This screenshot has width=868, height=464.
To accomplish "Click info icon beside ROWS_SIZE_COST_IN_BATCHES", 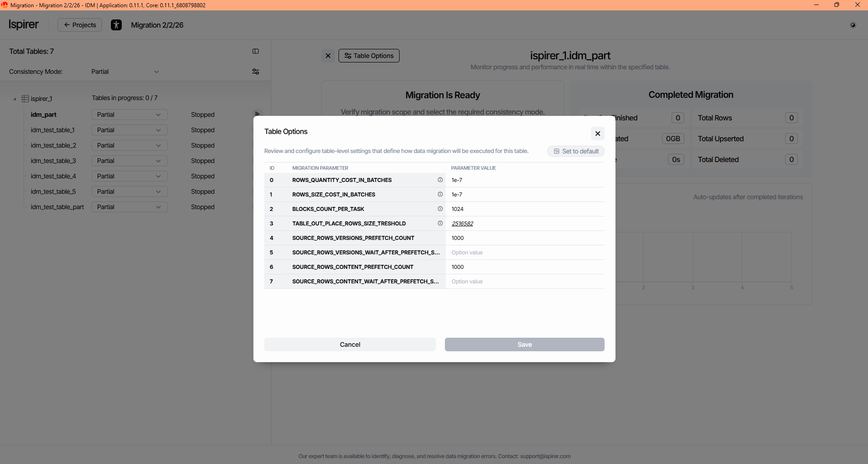I will point(440,194).
